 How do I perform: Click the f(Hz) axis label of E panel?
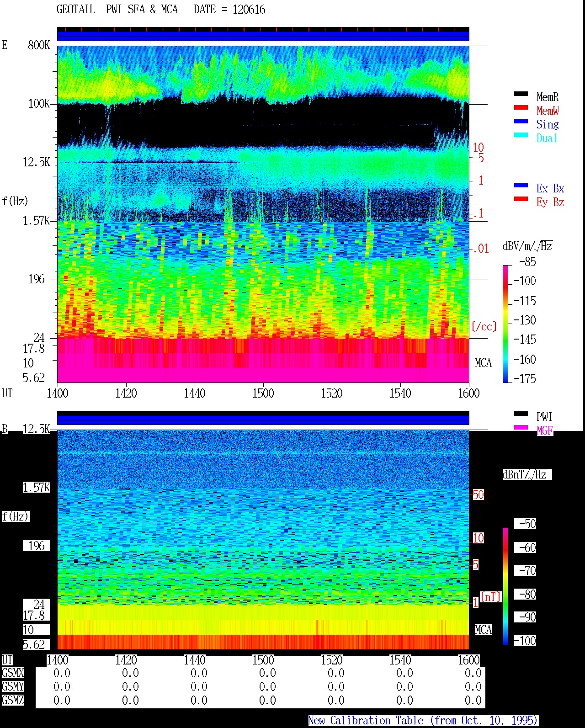[x=15, y=201]
